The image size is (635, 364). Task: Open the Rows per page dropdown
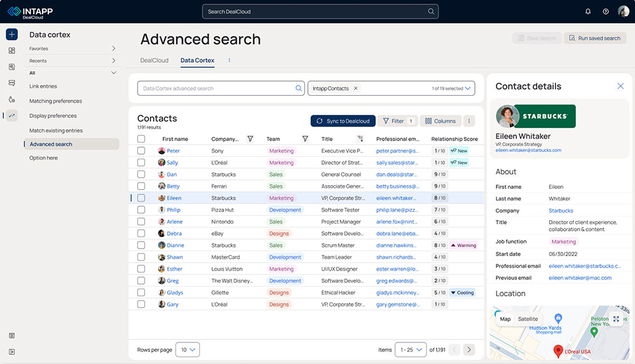[187, 349]
